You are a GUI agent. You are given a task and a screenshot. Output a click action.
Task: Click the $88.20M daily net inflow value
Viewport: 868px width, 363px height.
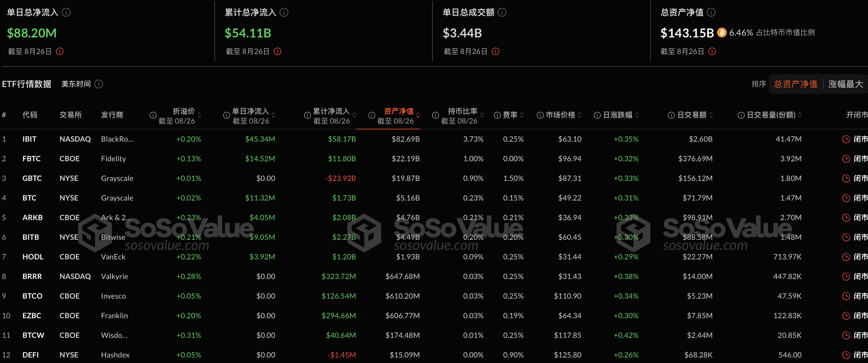click(x=32, y=33)
